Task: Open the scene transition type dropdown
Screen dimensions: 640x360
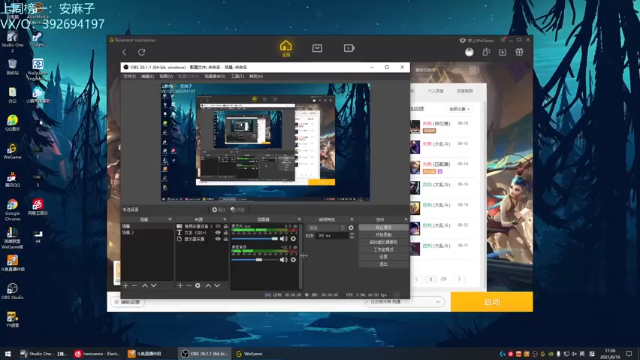Action: 327,228
